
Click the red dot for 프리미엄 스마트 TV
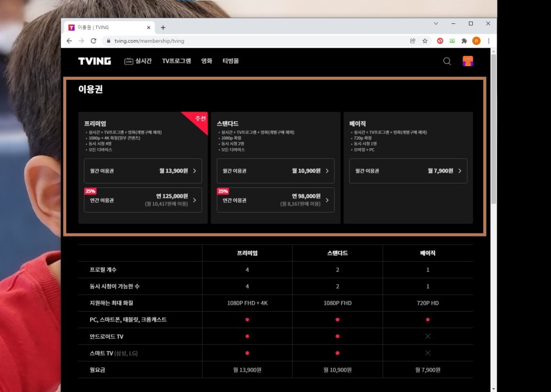248,353
